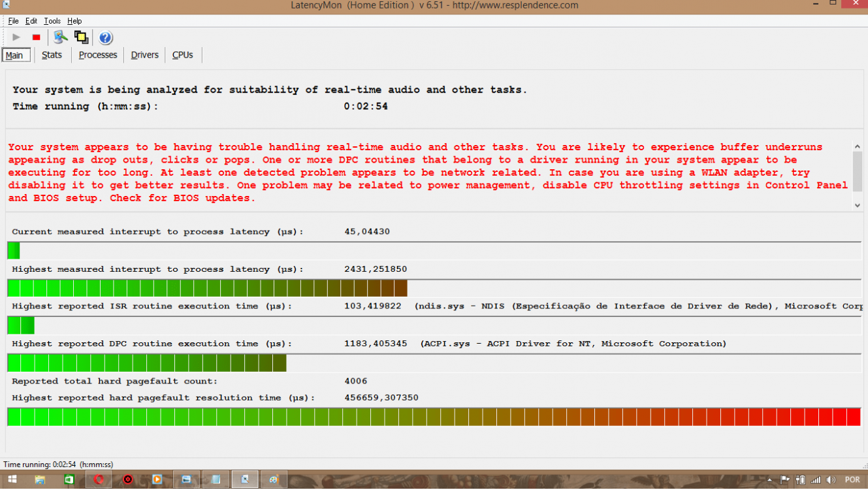Viewport: 868px width, 490px height.
Task: Switch to the Stats tab
Action: (x=52, y=55)
